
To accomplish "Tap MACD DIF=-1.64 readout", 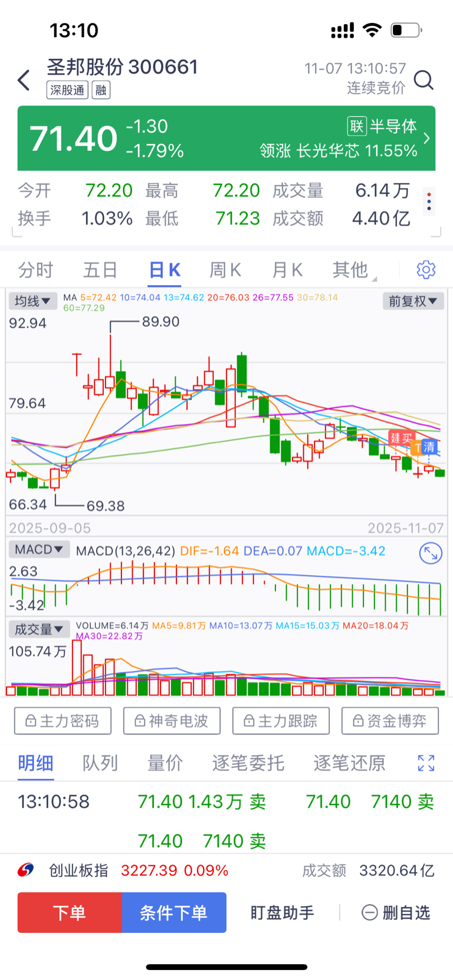I will coord(209,551).
